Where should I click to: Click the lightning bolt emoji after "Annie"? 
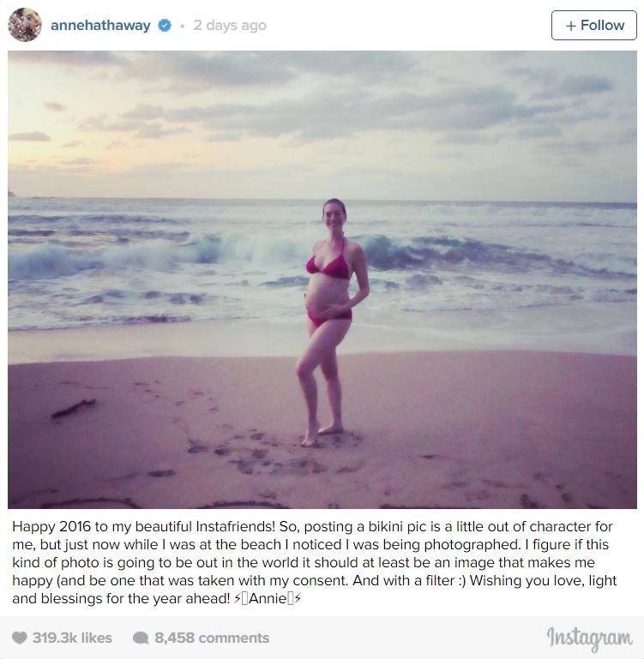point(298,598)
